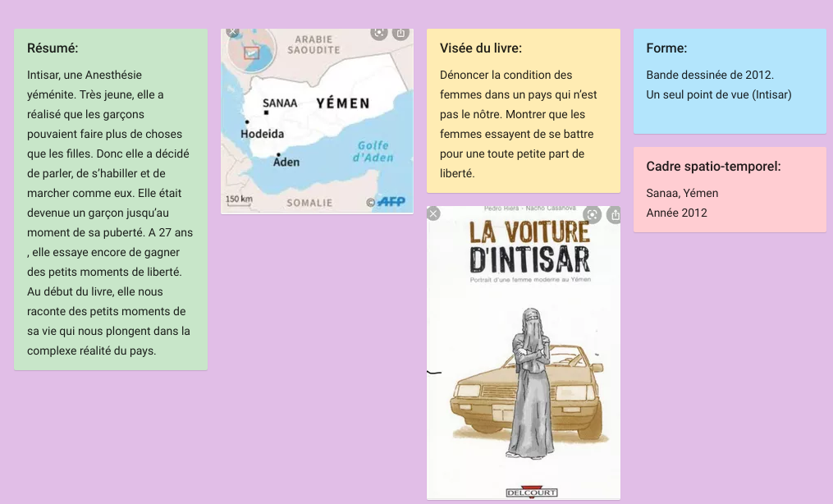This screenshot has height=504, width=833.
Task: Click the share icon on the book cover
Action: click(x=614, y=214)
